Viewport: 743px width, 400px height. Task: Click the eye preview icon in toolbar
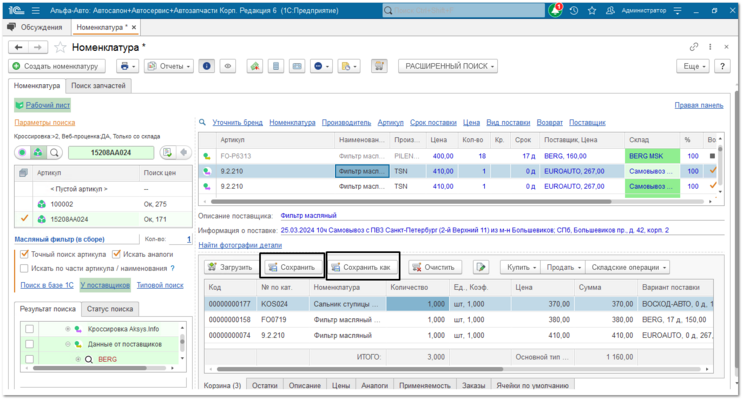228,66
